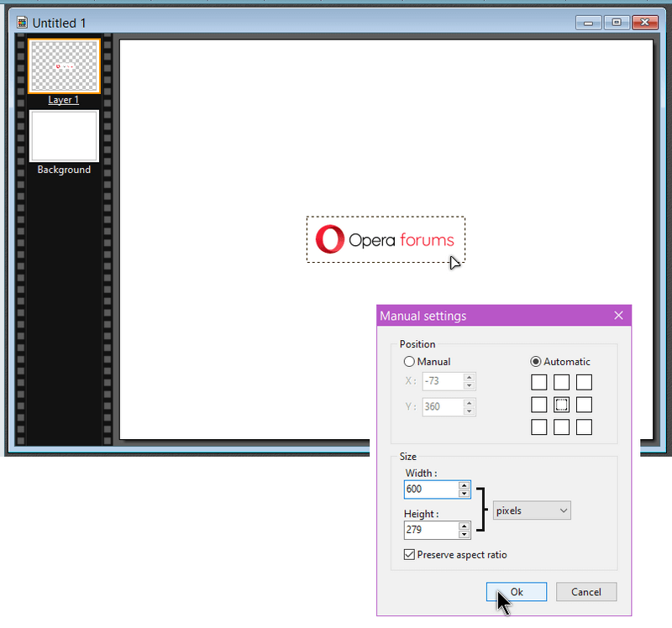Select the top-left automatic position box
Viewport: 672px width, 628px height.
pyautogui.click(x=539, y=382)
